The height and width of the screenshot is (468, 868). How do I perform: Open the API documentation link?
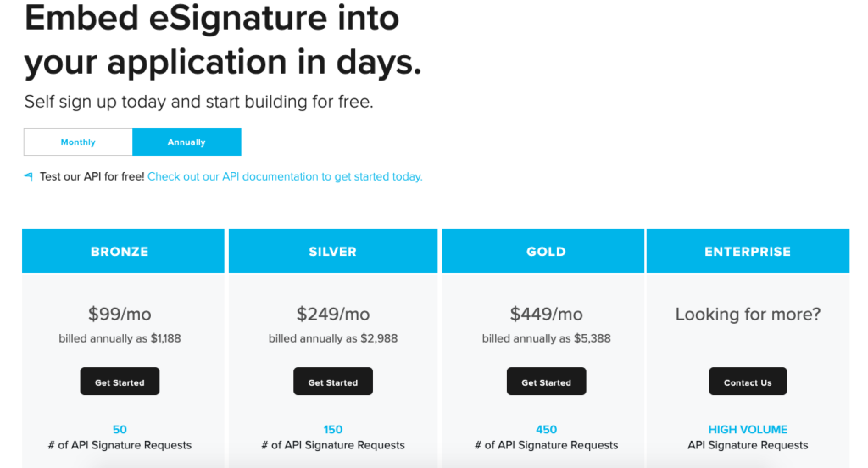pos(285,176)
